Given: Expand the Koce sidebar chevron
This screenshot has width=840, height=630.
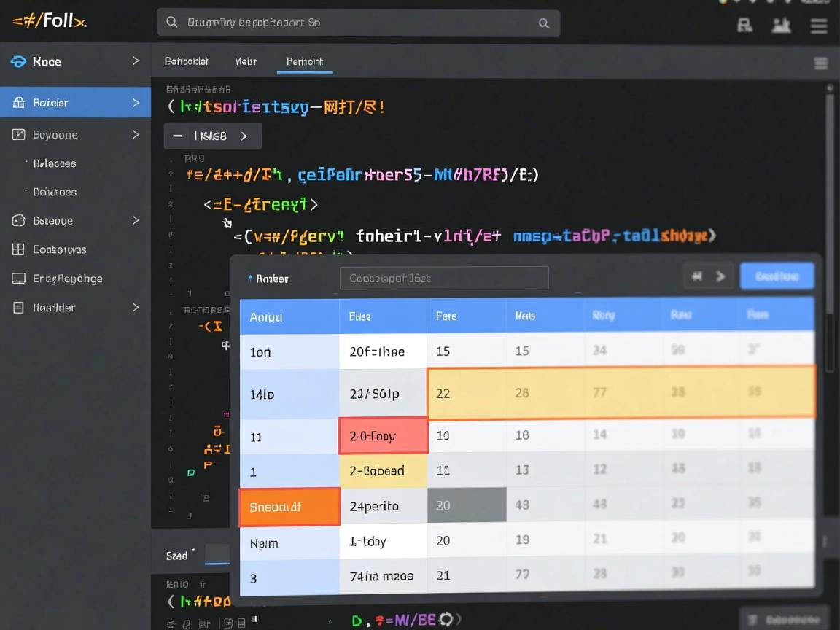Looking at the screenshot, I should point(136,61).
